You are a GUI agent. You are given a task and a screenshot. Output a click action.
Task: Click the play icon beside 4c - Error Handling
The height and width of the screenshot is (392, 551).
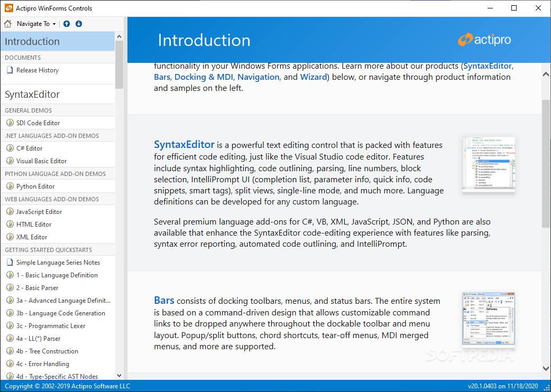(x=10, y=363)
